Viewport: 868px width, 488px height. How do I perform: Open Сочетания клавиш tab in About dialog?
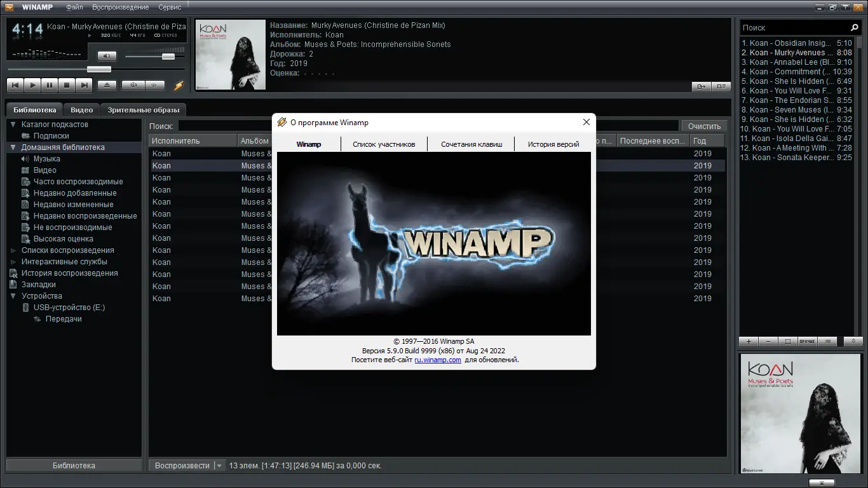[471, 144]
